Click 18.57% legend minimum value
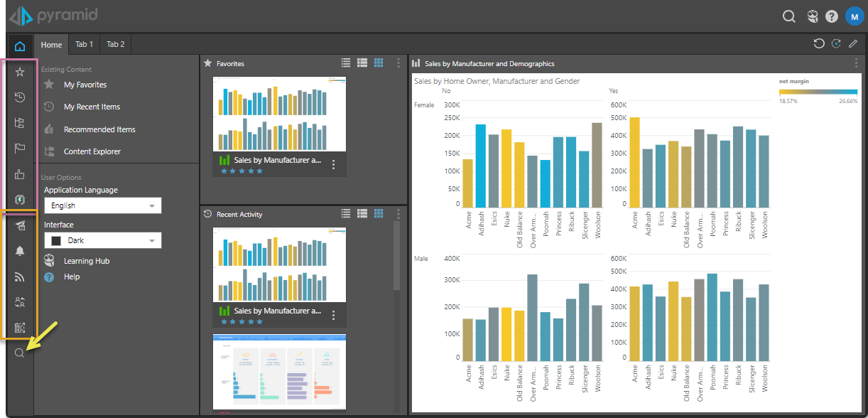 (x=788, y=101)
